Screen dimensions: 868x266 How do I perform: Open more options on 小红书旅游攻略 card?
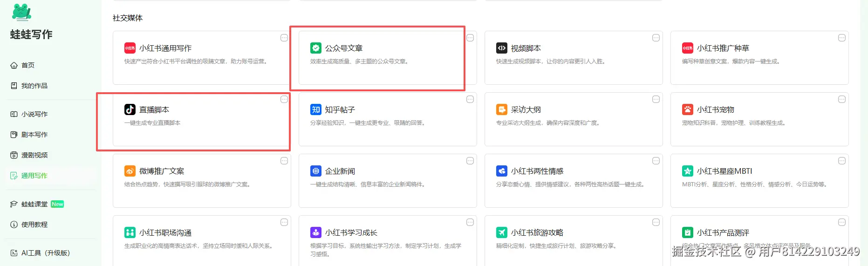656,222
